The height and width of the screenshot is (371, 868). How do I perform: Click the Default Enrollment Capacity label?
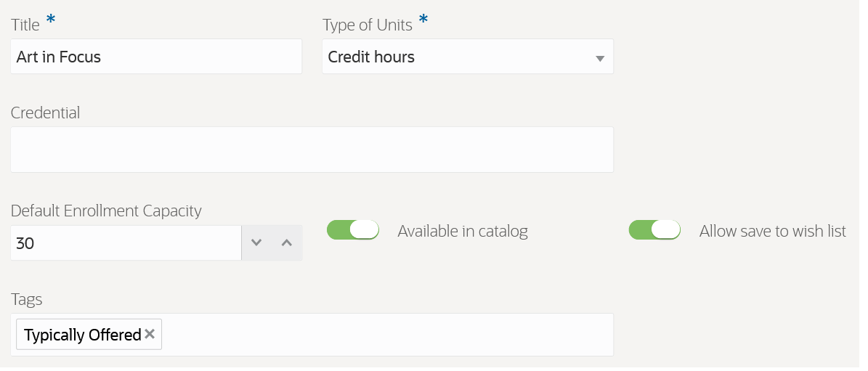[106, 211]
